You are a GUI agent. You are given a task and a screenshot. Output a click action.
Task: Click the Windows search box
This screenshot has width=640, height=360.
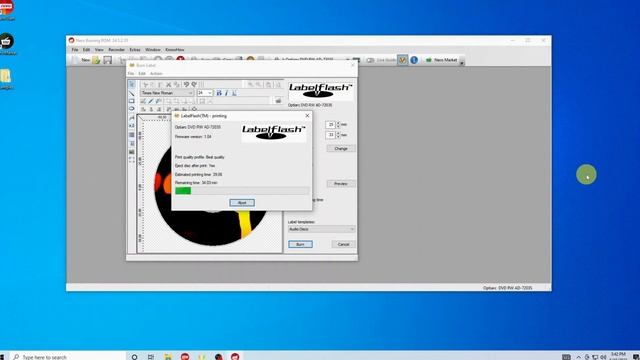(x=68, y=357)
